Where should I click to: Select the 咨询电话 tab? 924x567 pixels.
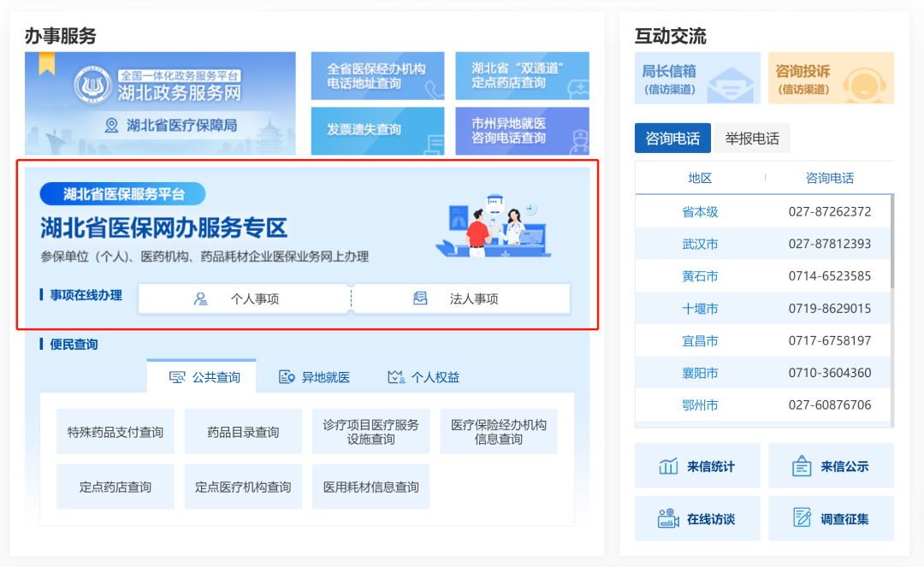pos(672,139)
